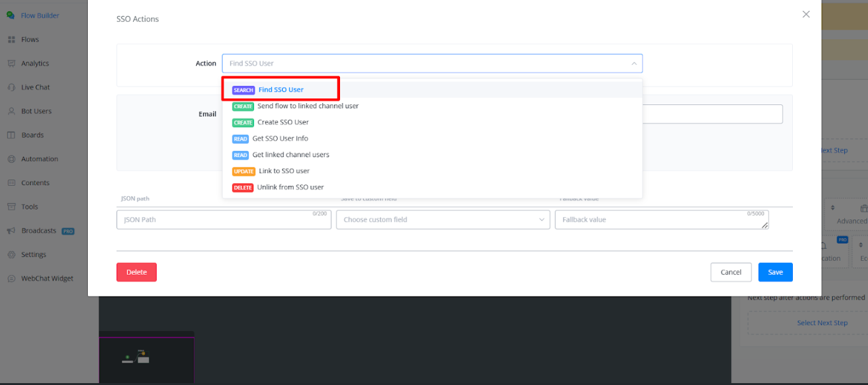Focus the Fallback value text area
Viewport: 868px width, 385px height.
point(660,220)
